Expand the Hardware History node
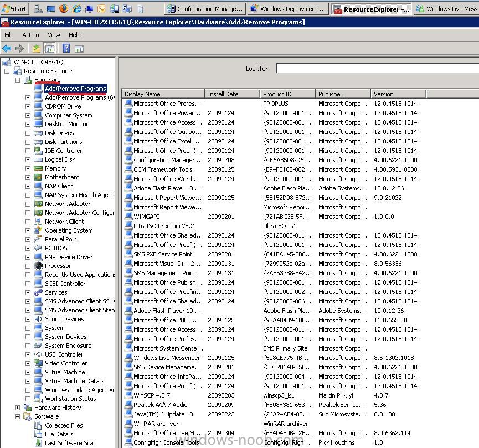 [17, 408]
